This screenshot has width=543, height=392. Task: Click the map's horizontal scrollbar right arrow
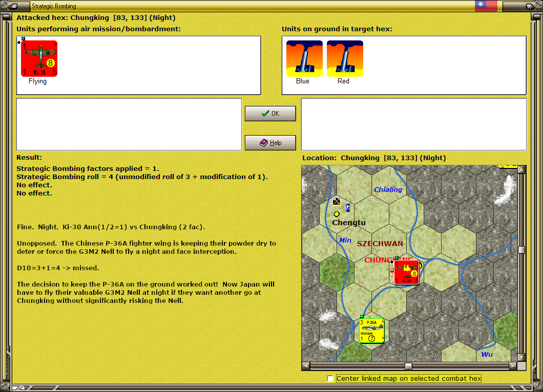pyautogui.click(x=513, y=366)
